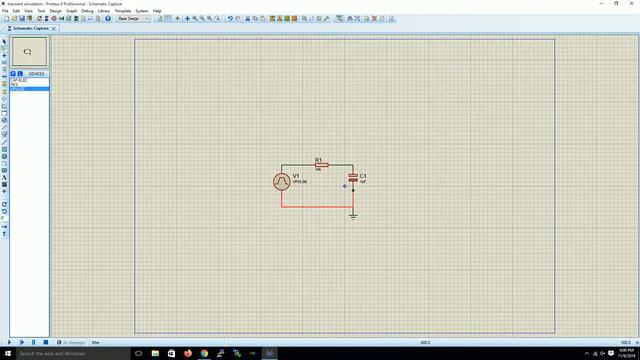
Task: Open the View menu
Action: point(28,11)
